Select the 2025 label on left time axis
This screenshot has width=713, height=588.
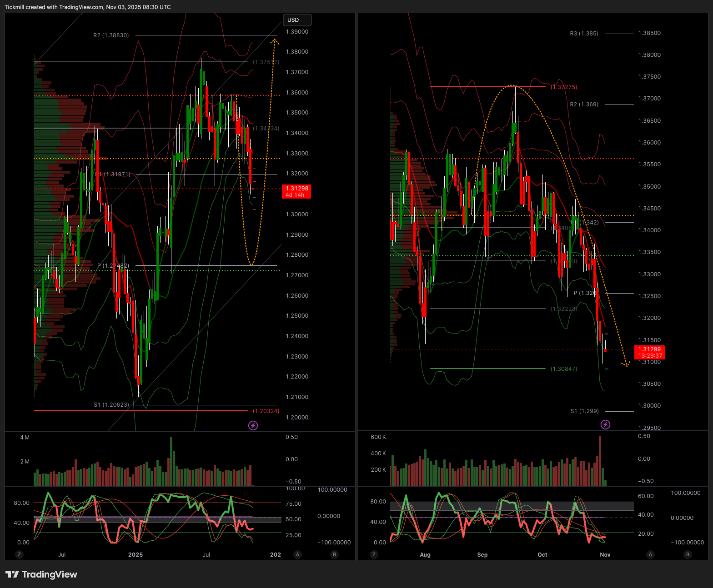tap(136, 554)
